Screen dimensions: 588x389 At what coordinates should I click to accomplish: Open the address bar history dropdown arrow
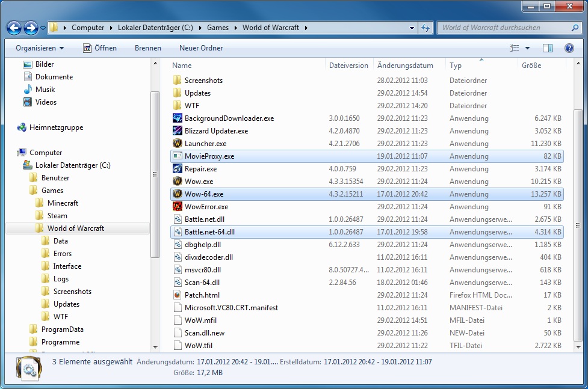tap(412, 28)
